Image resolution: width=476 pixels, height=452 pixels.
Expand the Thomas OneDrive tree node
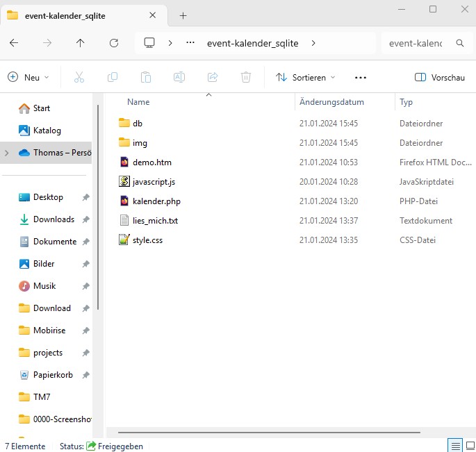coord(7,153)
